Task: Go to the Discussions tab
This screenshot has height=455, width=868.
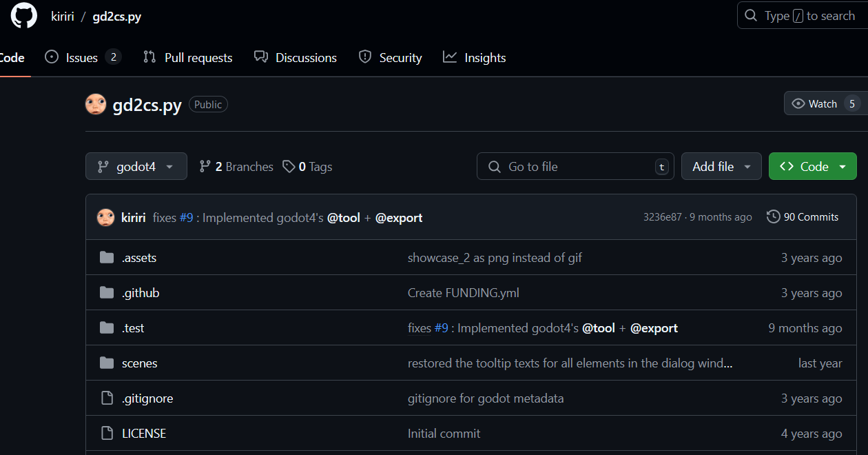Action: click(296, 58)
